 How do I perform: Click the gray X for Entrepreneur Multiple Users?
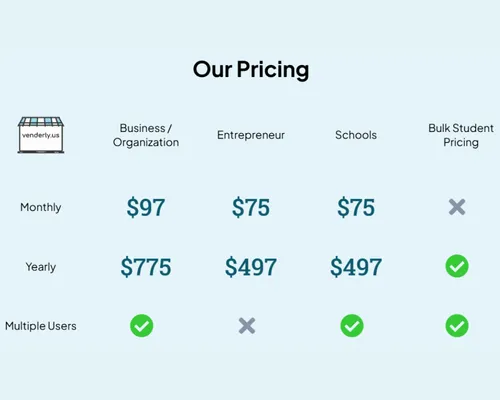point(247,326)
